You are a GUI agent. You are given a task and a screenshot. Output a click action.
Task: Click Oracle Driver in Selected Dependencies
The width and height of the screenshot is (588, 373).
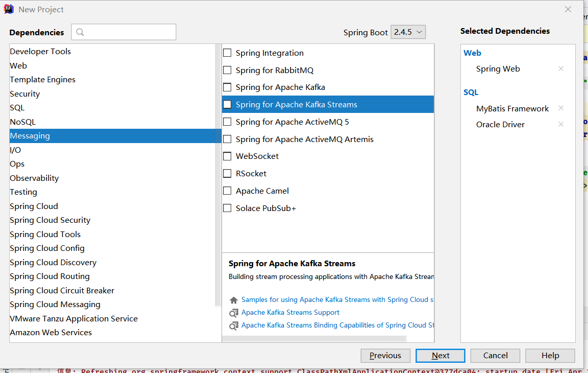[500, 125]
